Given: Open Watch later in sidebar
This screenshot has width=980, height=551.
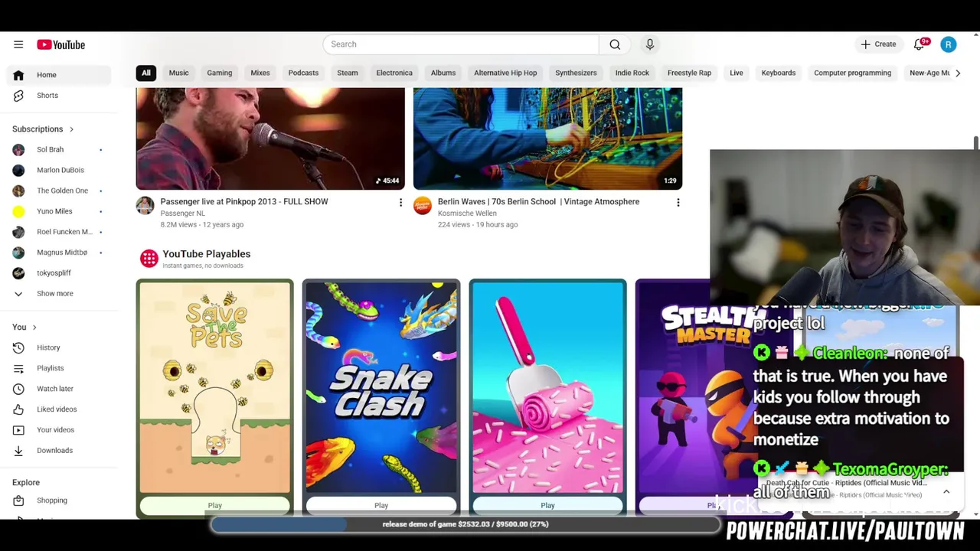Looking at the screenshot, I should point(60,389).
